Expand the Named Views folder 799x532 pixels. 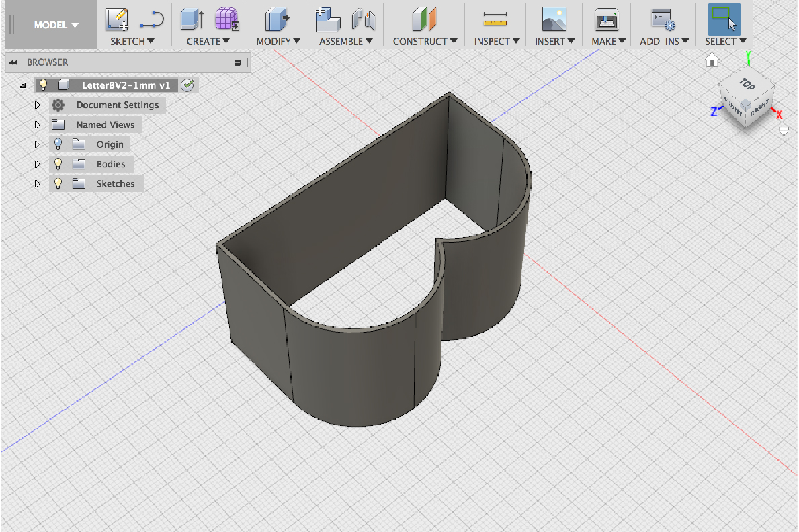pos(38,125)
